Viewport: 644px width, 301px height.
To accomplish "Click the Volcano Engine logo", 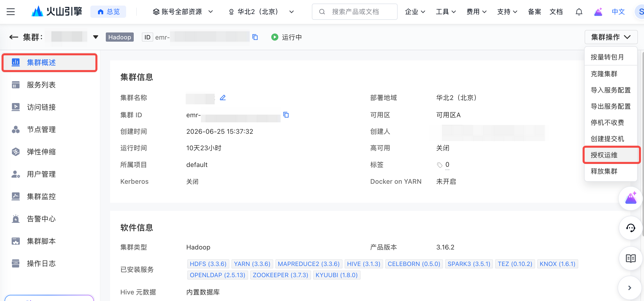I will click(57, 11).
